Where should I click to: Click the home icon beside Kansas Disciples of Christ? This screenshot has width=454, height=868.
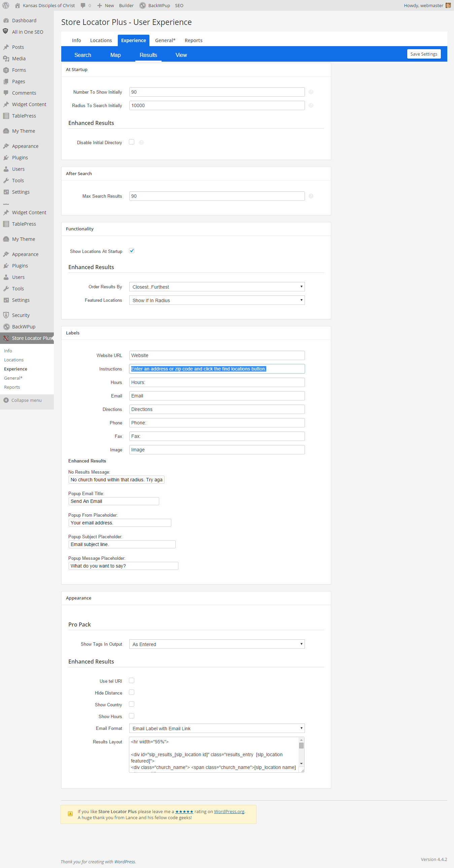[x=18, y=5]
